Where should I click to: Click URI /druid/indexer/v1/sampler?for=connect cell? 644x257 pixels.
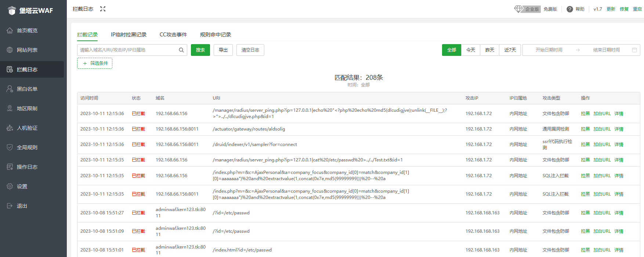tap(255, 144)
